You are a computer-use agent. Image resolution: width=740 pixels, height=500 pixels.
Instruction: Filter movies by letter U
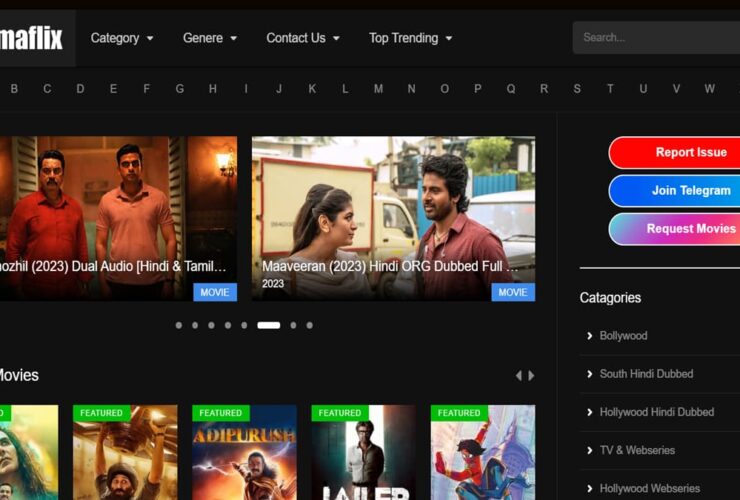pyautogui.click(x=643, y=89)
